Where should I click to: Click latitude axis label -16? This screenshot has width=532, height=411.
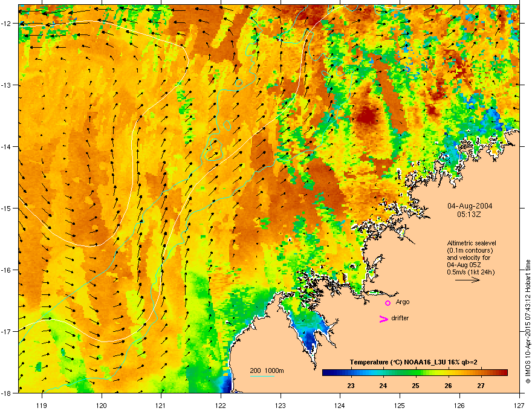[6, 270]
